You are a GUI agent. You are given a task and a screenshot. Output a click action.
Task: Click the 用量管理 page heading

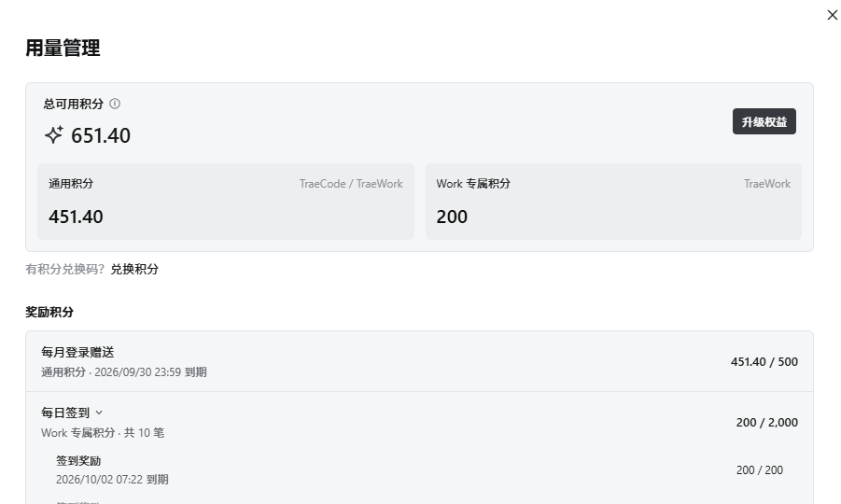(63, 48)
